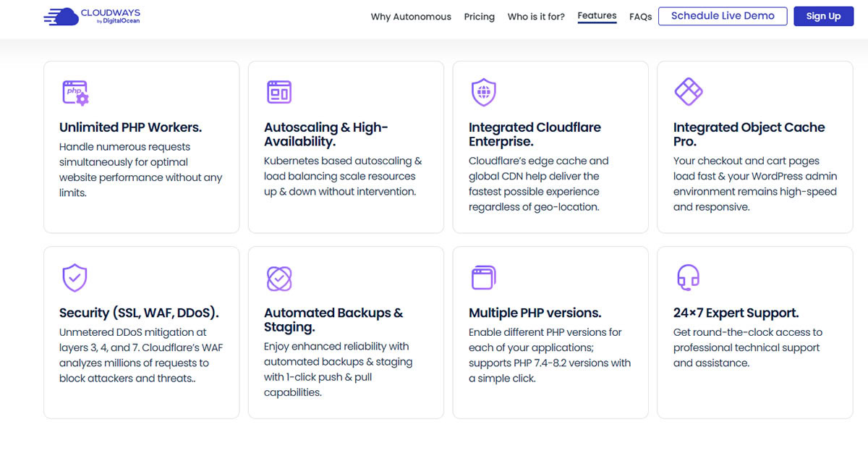Click the 'Enjoy enhanced reliability' description text
868x456 pixels.
tap(339, 369)
